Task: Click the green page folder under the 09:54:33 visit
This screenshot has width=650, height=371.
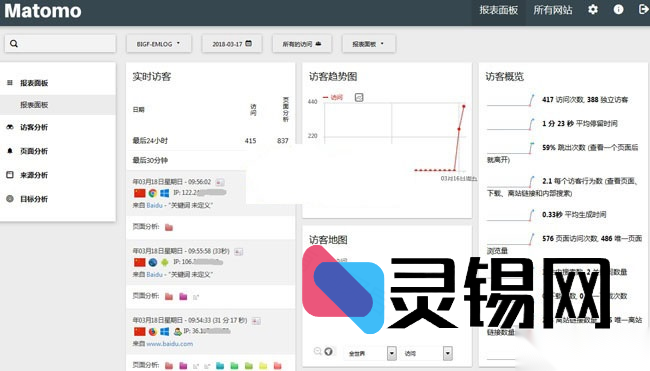Action: click(235, 366)
